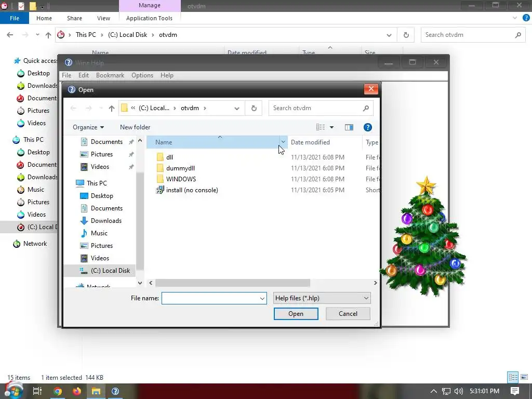This screenshot has height=399, width=532.
Task: Refresh the dialog folder listing
Action: 254,108
